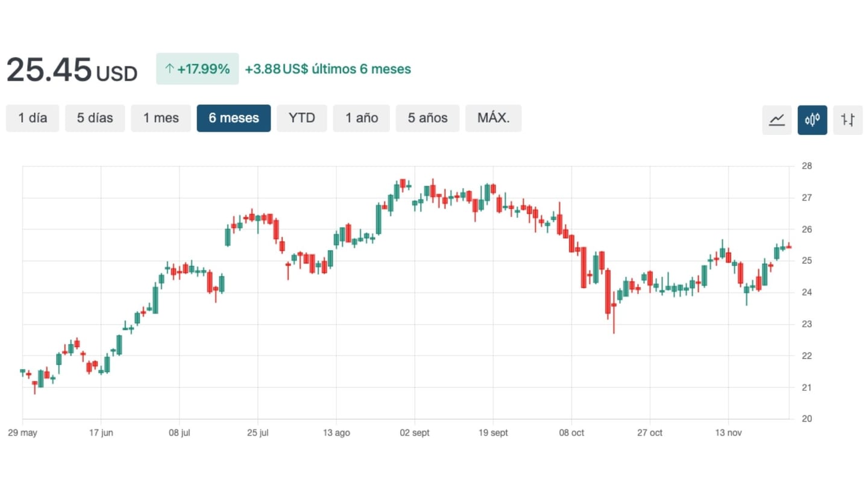Show the 1 mes range
Screen dimensions: 868x488
161,118
